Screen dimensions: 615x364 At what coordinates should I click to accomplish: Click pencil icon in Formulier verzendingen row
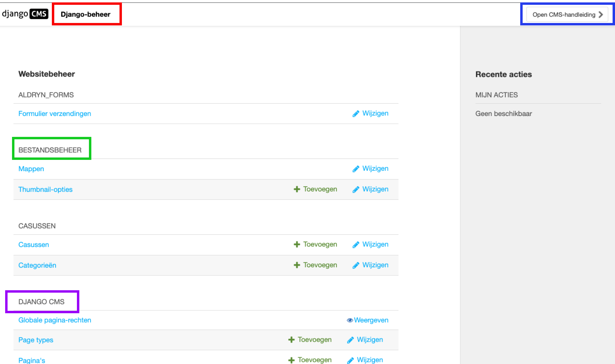point(356,114)
